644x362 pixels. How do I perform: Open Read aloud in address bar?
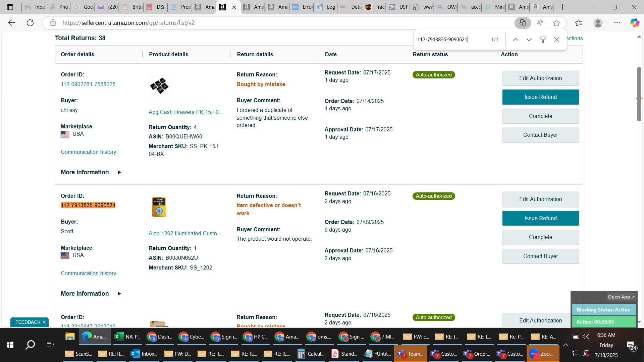pos(540,23)
